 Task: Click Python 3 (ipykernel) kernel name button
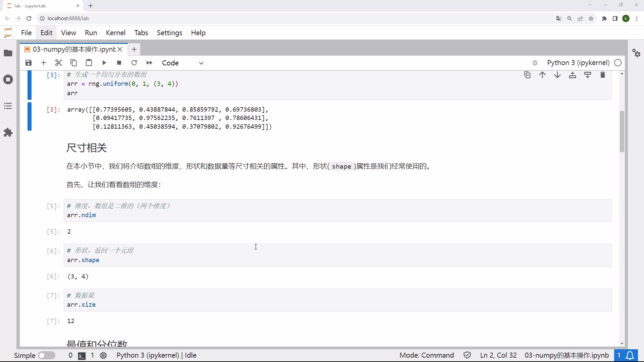(x=578, y=63)
